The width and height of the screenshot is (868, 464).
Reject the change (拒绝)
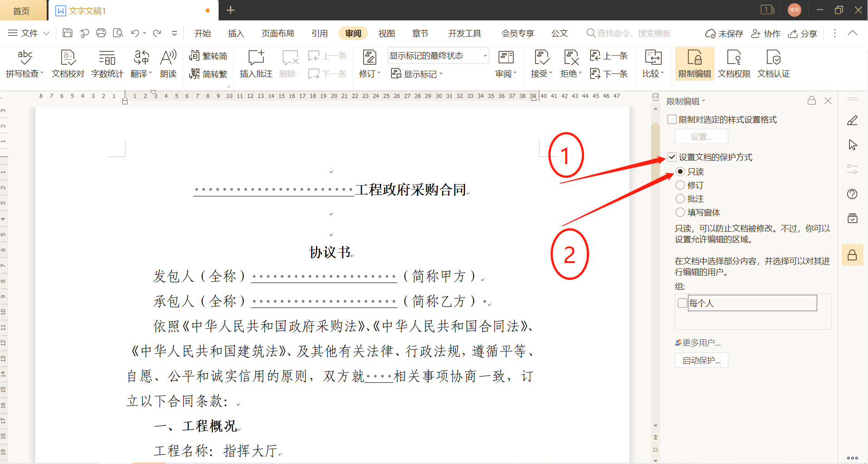(x=571, y=64)
